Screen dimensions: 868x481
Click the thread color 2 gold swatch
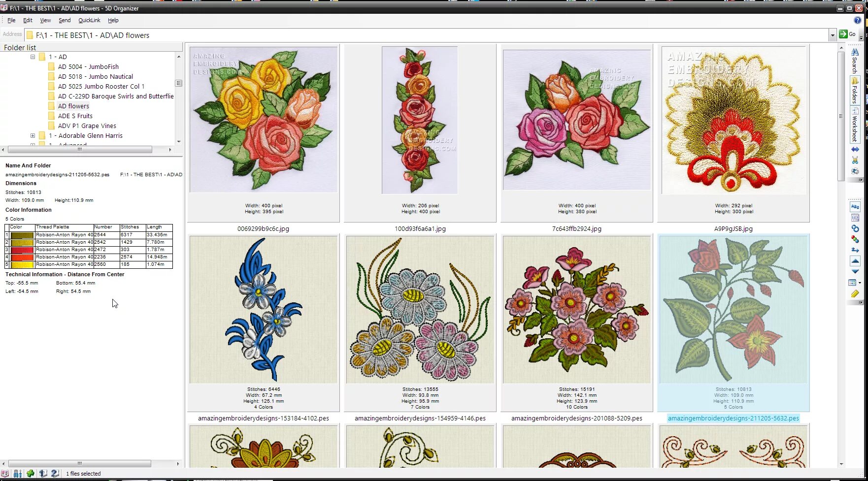pos(22,242)
